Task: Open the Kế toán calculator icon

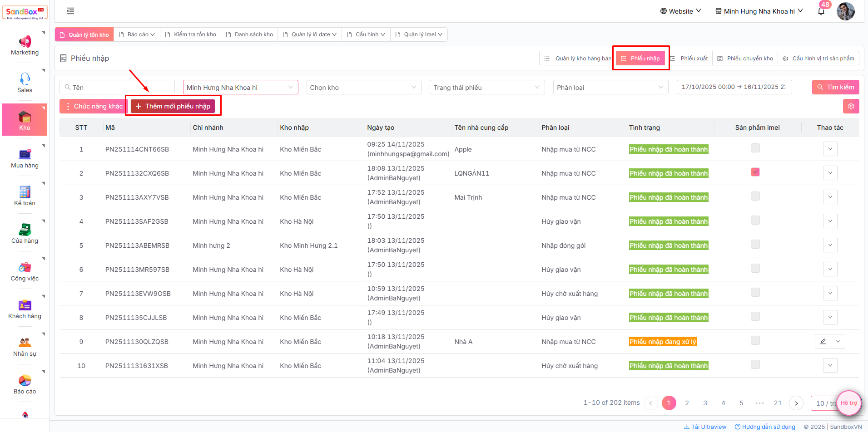Action: (x=25, y=192)
